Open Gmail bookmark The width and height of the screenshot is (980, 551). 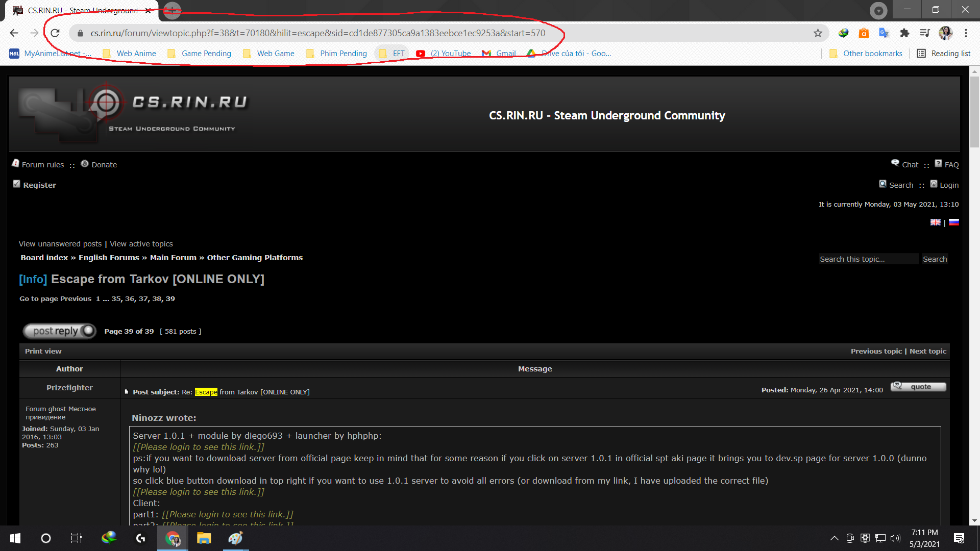pos(499,54)
